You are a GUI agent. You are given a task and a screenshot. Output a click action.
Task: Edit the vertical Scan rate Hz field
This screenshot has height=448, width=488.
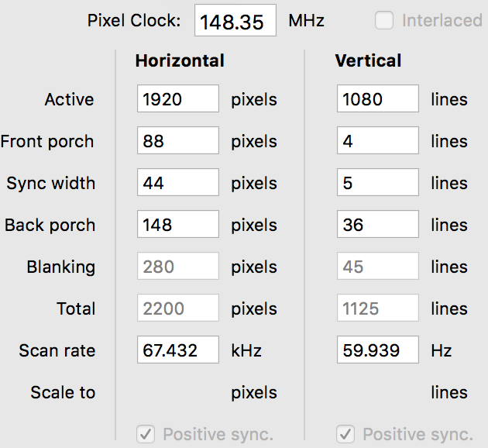(378, 350)
